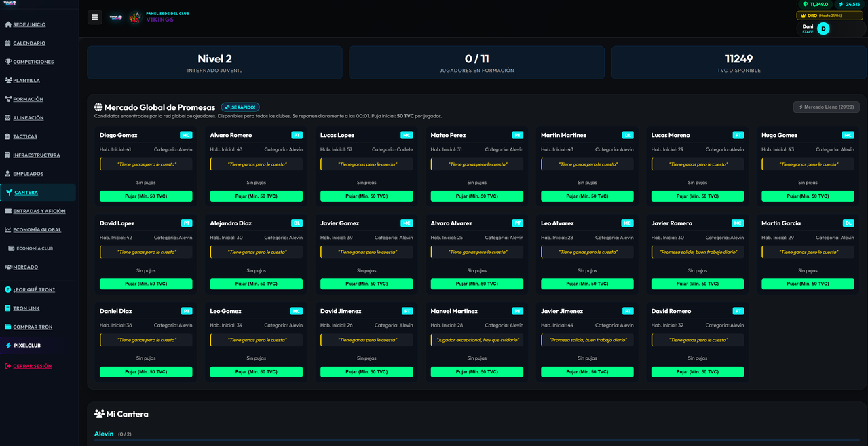Bid on Daniel Diaz with Pujar button
This screenshot has height=446, width=868.
click(x=146, y=372)
